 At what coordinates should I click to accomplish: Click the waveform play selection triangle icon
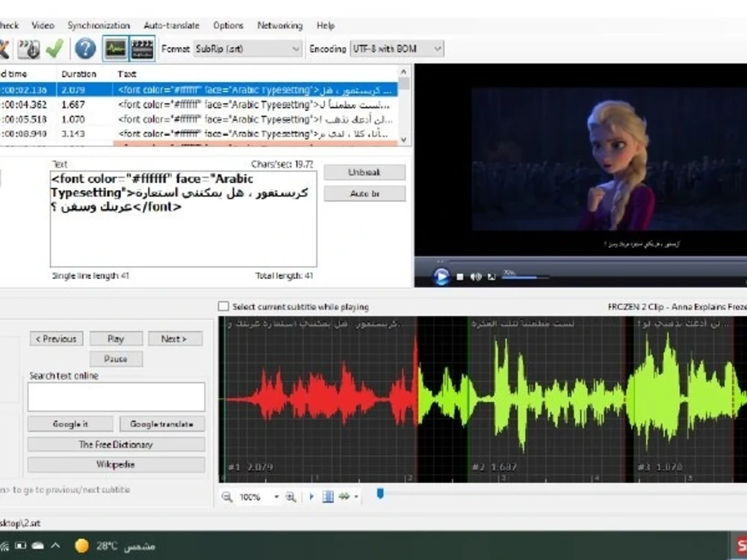pyautogui.click(x=311, y=497)
